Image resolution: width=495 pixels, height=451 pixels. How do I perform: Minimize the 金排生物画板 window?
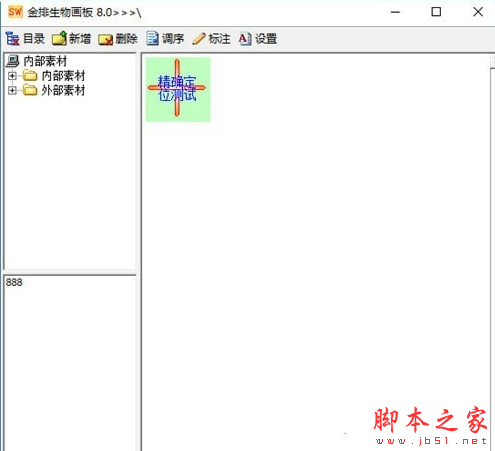pos(395,12)
